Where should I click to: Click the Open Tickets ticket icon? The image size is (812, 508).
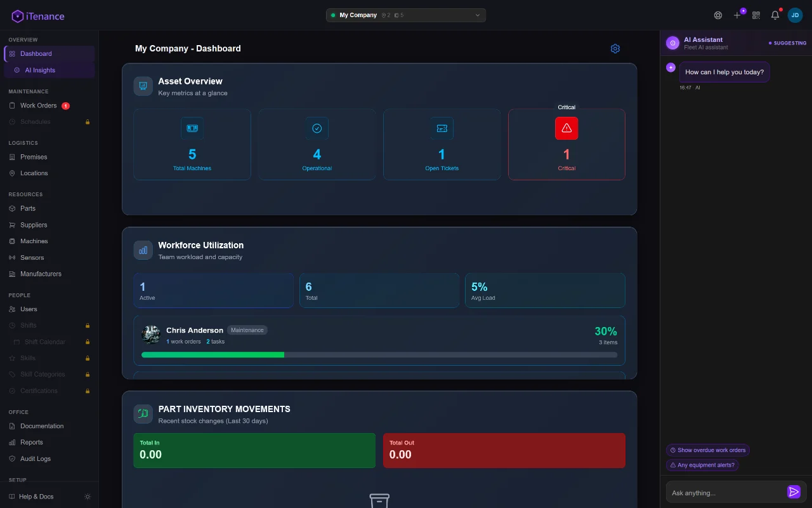coord(442,128)
